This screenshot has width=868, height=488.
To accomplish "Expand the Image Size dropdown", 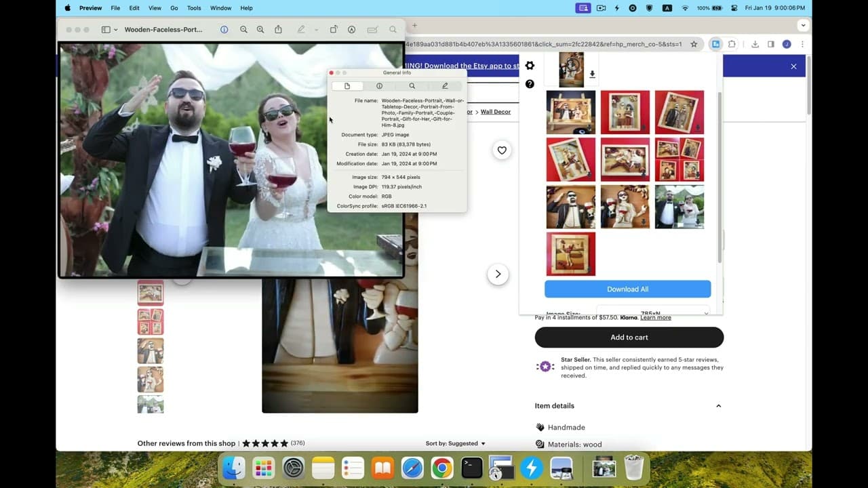I will coord(653,313).
